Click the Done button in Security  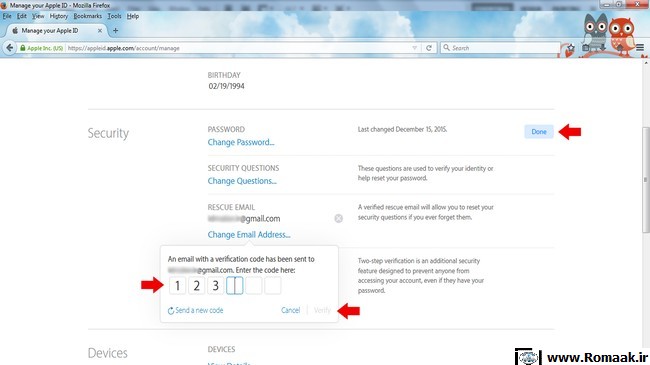pos(539,131)
